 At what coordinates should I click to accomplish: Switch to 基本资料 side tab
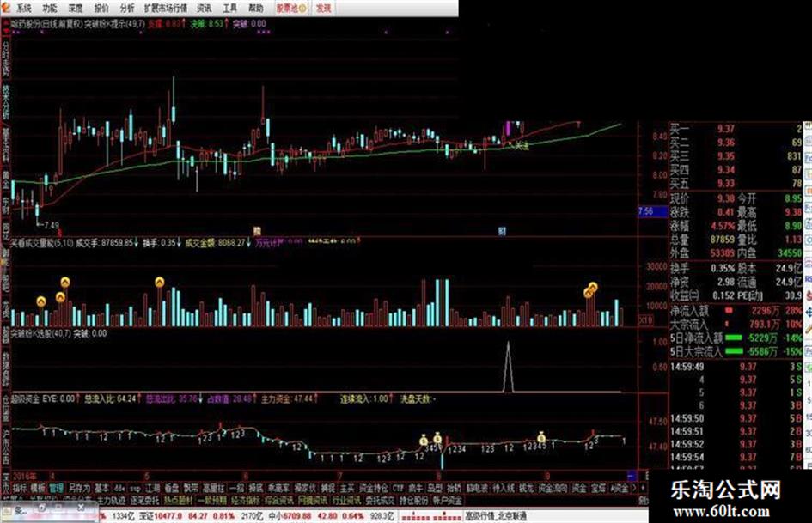tap(6, 145)
